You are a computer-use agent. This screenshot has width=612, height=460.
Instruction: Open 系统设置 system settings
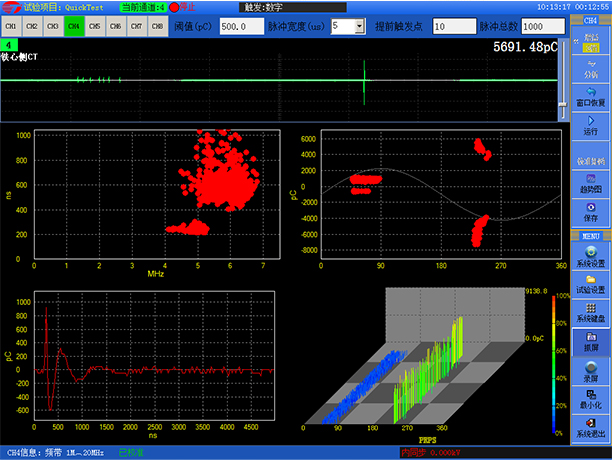[x=590, y=257]
